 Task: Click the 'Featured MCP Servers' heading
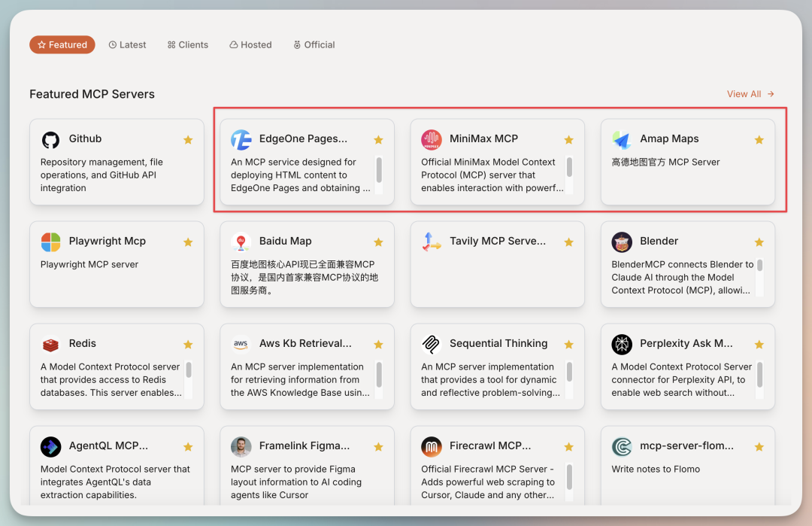[92, 94]
